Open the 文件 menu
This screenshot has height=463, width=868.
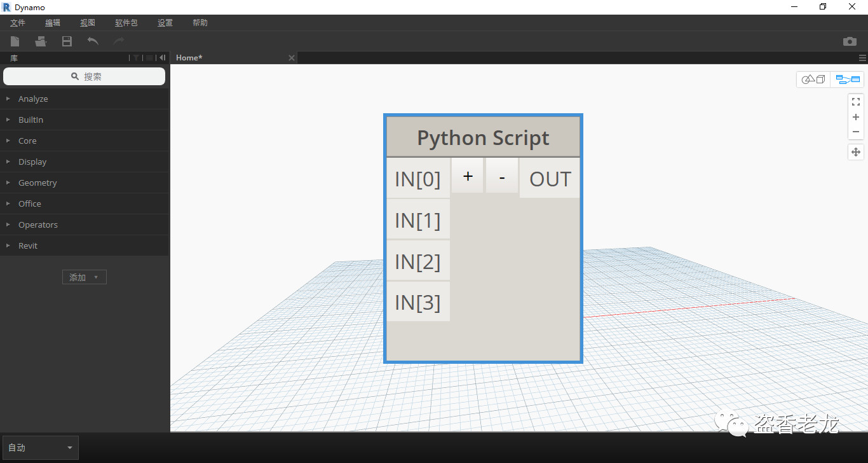tap(18, 23)
